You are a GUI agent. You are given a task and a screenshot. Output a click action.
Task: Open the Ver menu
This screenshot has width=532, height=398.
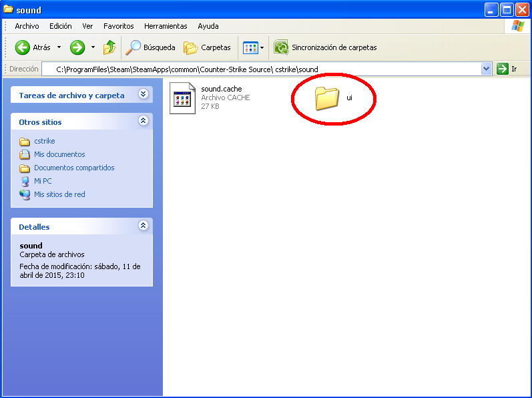click(87, 26)
